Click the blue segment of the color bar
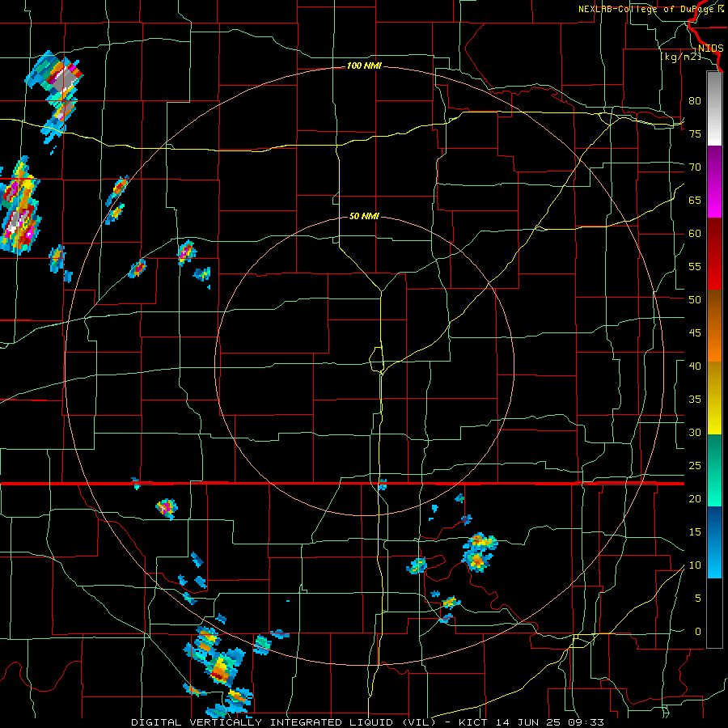Image resolution: width=728 pixels, height=728 pixels. pyautogui.click(x=714, y=542)
